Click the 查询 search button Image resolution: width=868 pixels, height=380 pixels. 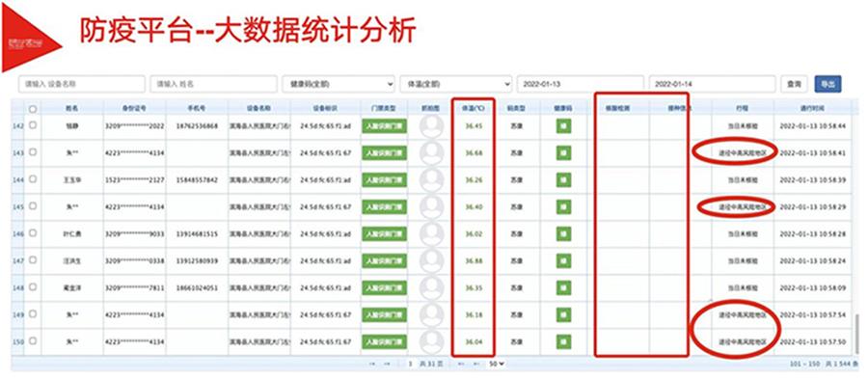coord(794,84)
